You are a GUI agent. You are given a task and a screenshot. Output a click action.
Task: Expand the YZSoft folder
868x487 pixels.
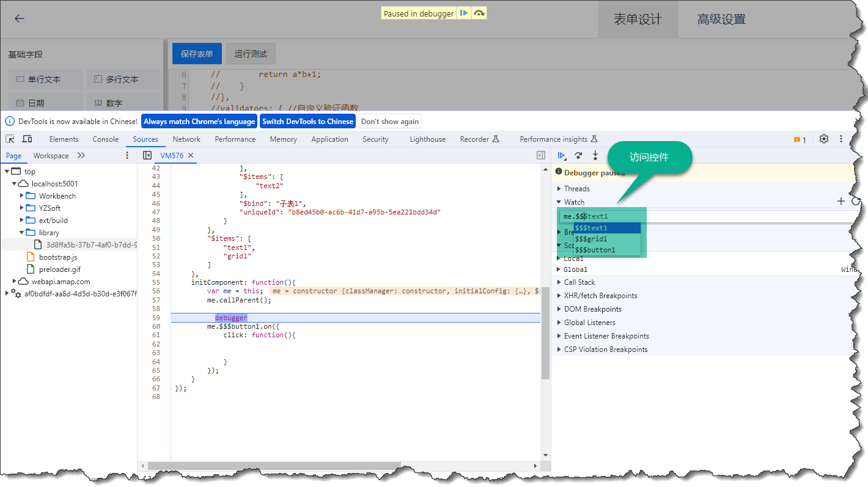(22, 208)
